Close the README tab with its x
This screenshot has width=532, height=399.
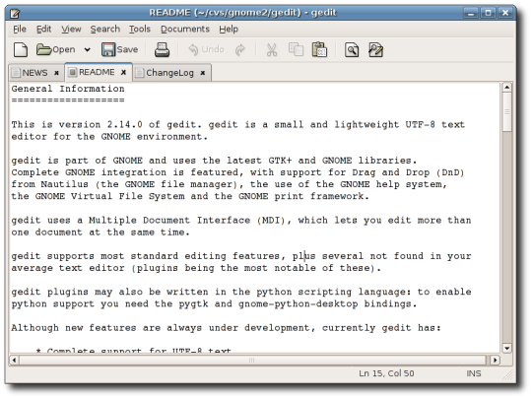(123, 72)
